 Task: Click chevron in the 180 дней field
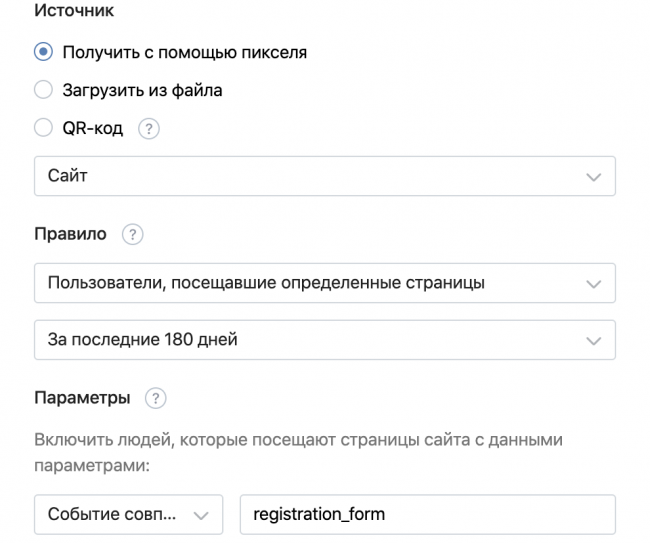pos(594,340)
